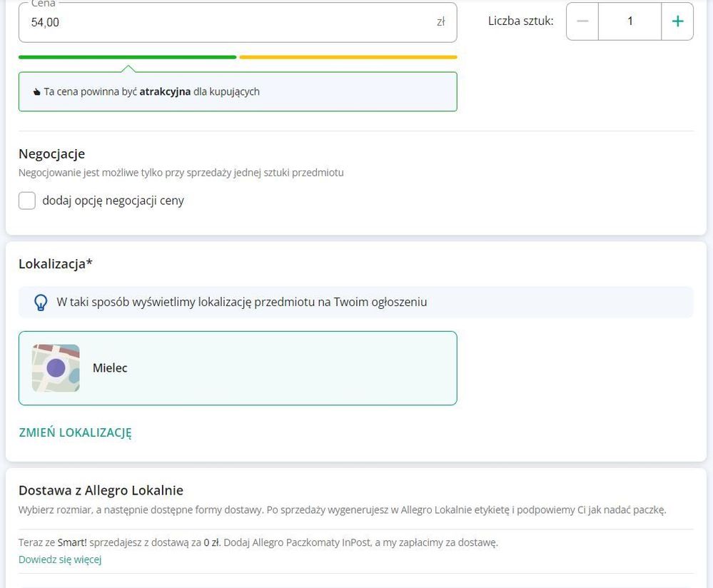This screenshot has width=713, height=588.
Task: Increase item quantity with the plus button
Action: click(677, 21)
